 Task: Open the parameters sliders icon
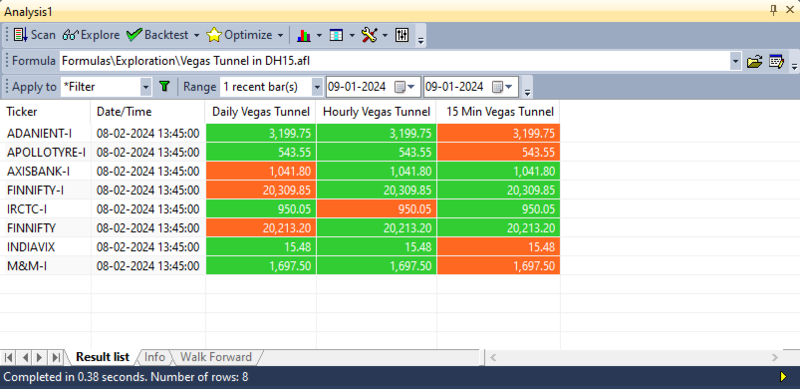402,35
